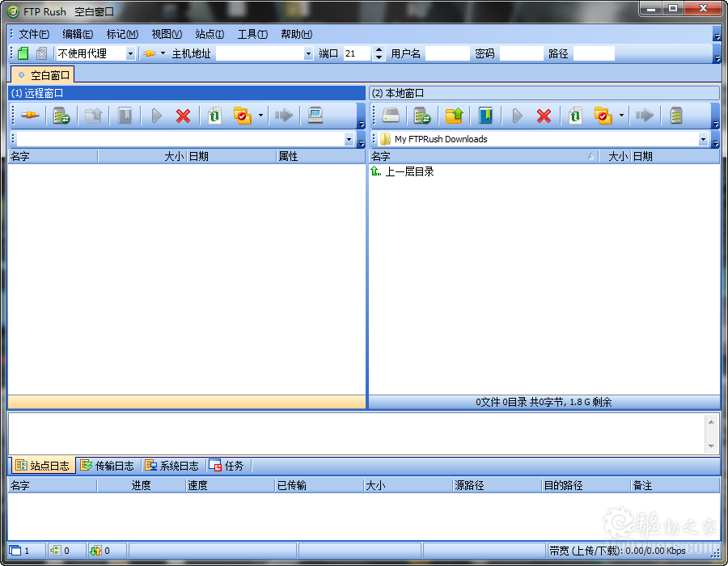Click task list 进度 column header
728x566 pixels.
(141, 485)
